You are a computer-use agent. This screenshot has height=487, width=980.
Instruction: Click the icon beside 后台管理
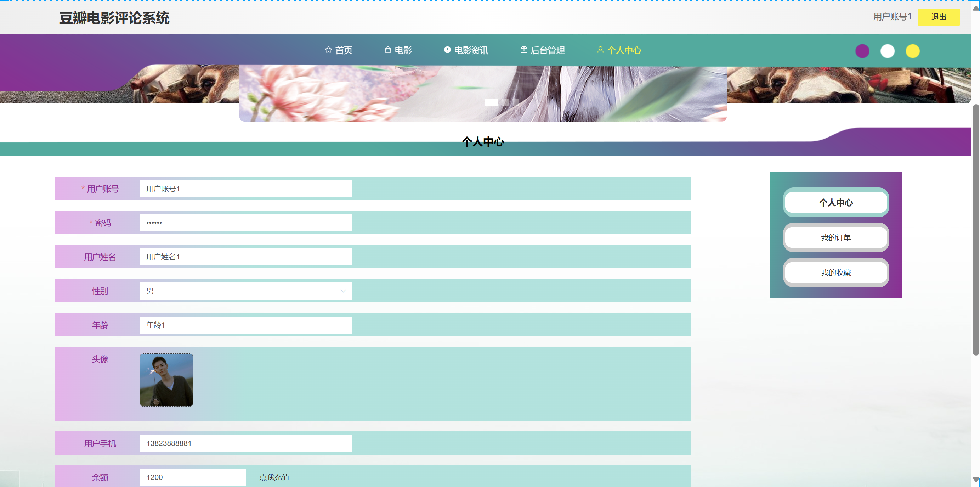click(524, 50)
